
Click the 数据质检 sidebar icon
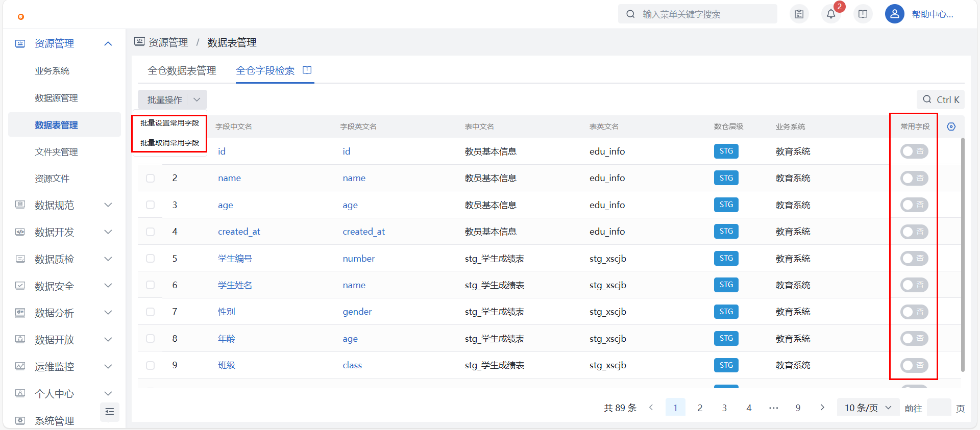click(x=20, y=259)
